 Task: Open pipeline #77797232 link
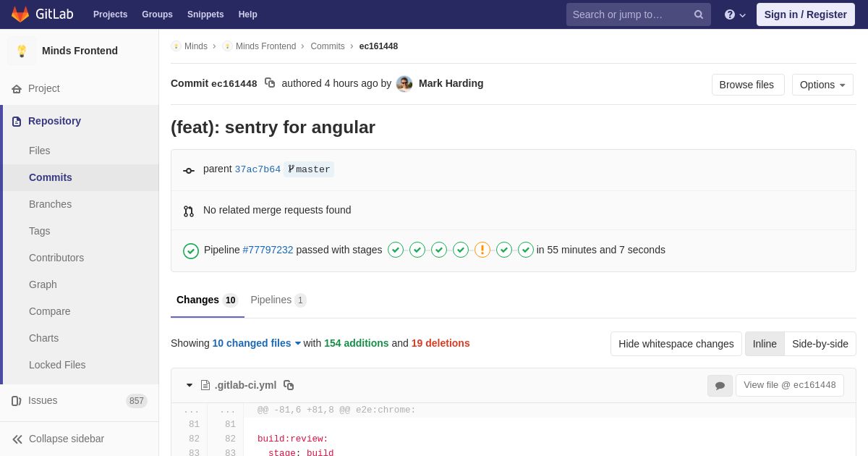268,250
